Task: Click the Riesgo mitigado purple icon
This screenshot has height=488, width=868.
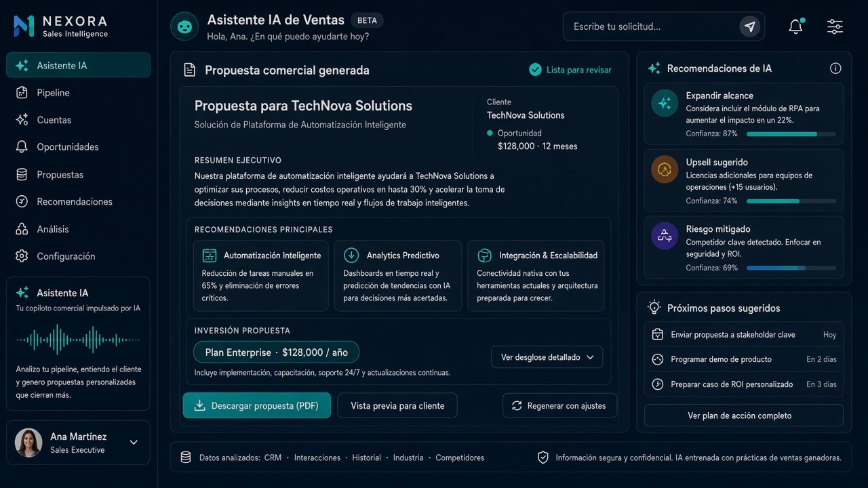Action: coord(665,236)
